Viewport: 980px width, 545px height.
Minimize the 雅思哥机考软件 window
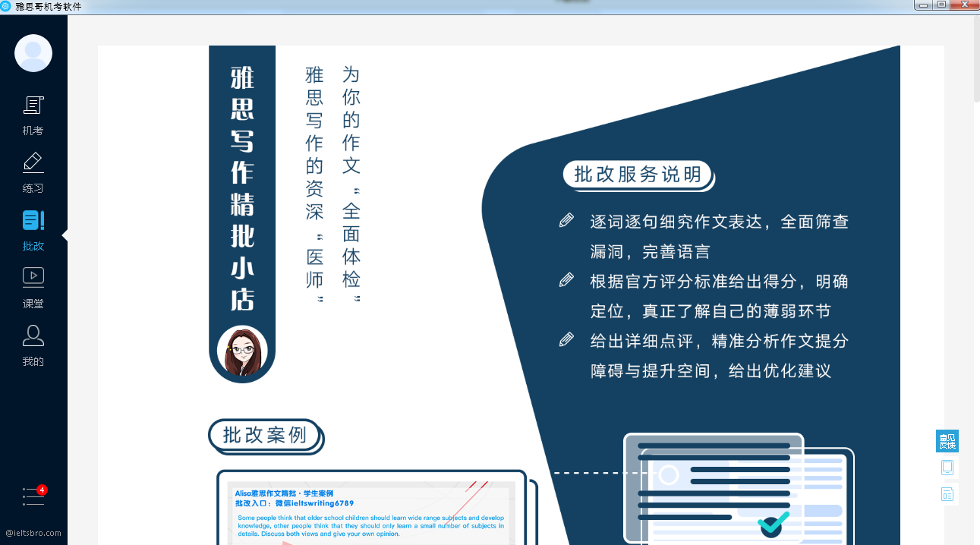(923, 5)
